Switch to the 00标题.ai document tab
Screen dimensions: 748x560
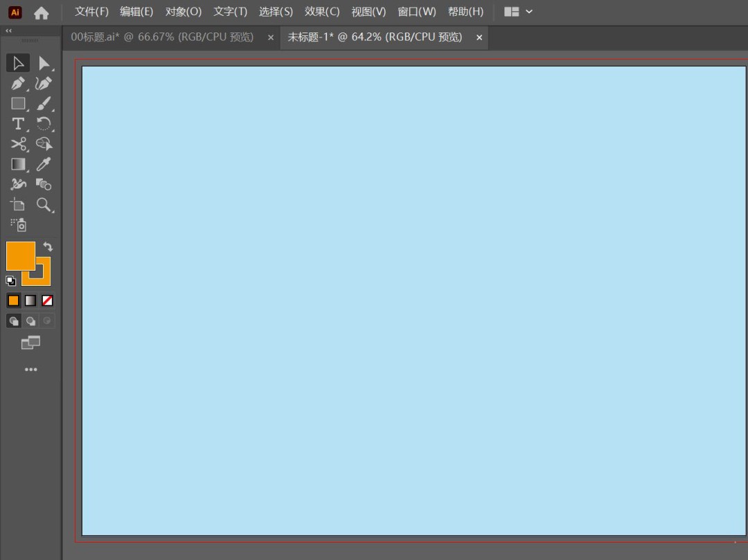pyautogui.click(x=162, y=37)
